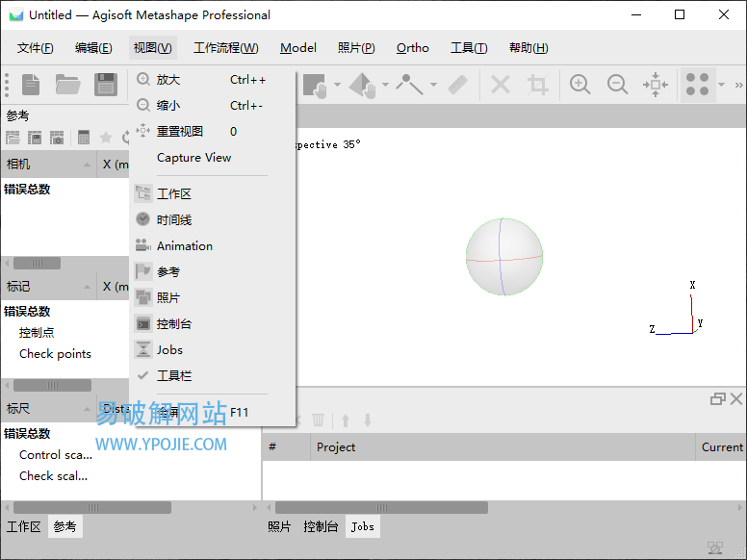Expand the toolbar overflow chevron
This screenshot has height=560, width=747.
click(738, 86)
